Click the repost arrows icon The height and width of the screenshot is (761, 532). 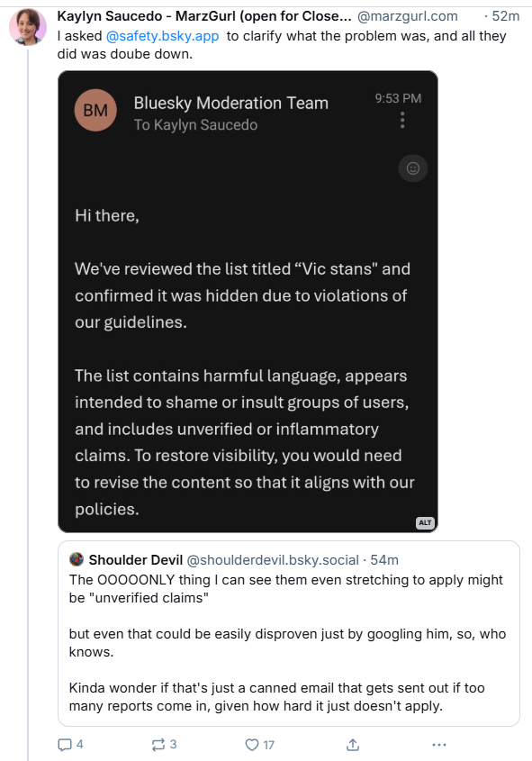click(158, 745)
